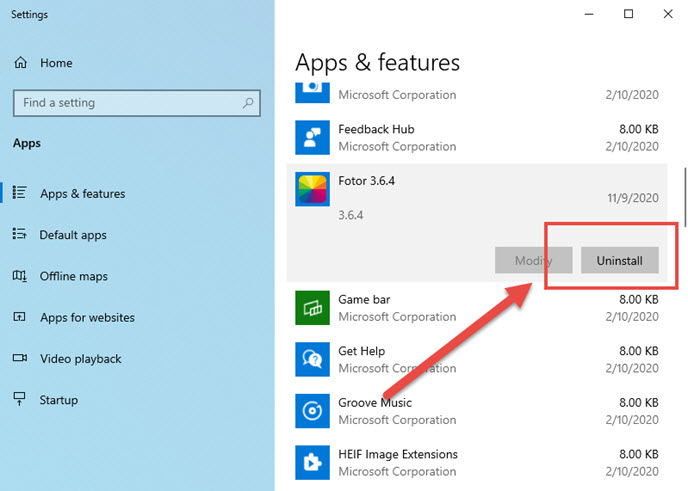Select the partially visible top app icon
The image size is (688, 491).
pyautogui.click(x=312, y=93)
